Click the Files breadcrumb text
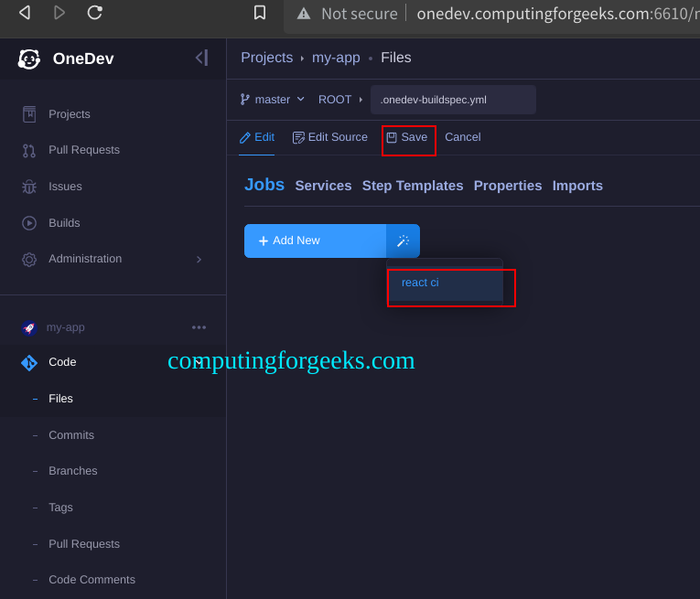Viewport: 700px width, 599px height. [395, 58]
